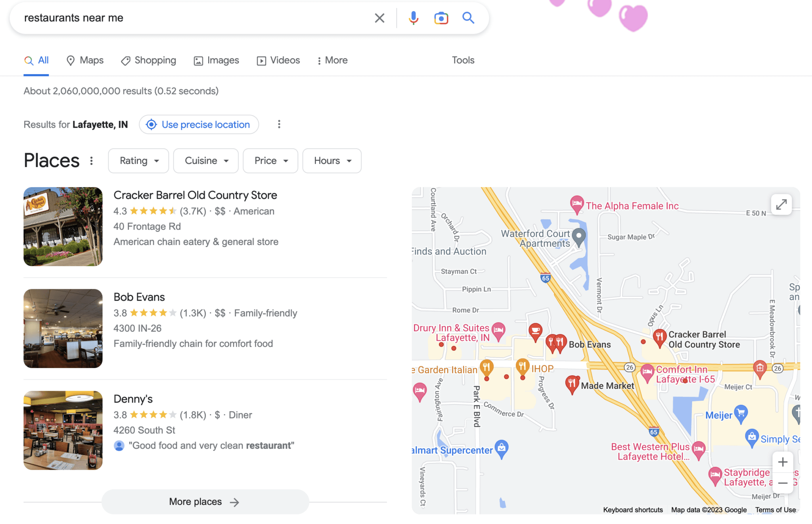Image resolution: width=812 pixels, height=524 pixels.
Task: Click the three-dot Places menu
Action: point(92,161)
